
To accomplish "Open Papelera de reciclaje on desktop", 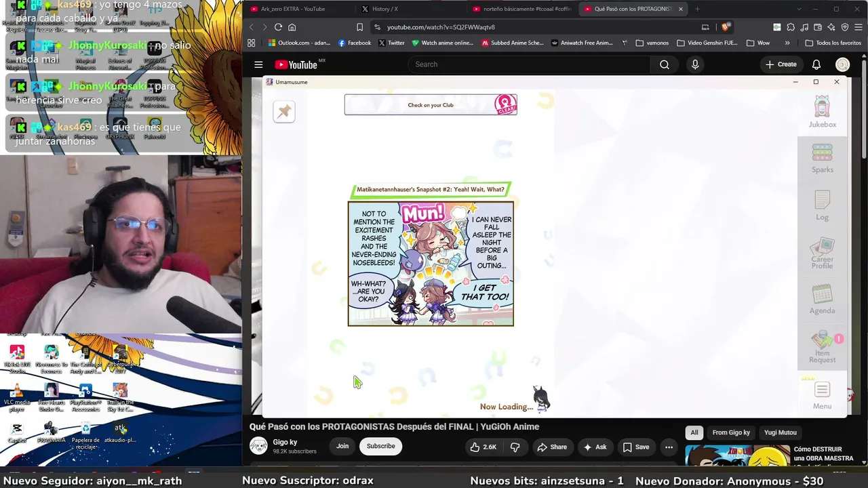I will coord(85,436).
